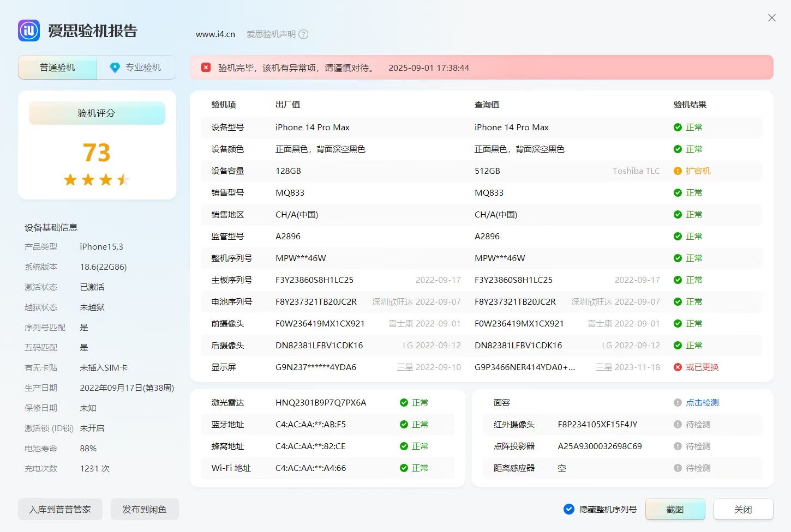Click the orange warning icon beside 扩容机
This screenshot has height=532, width=791.
pos(678,171)
